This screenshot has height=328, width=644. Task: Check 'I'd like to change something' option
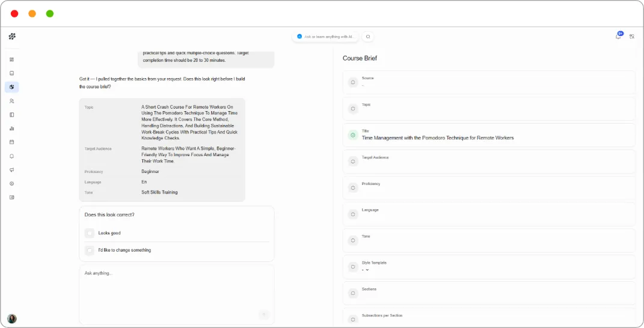coord(90,250)
